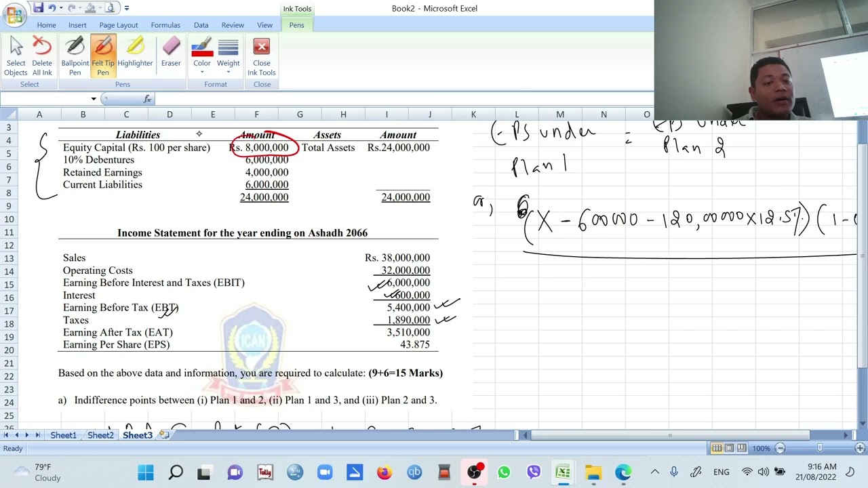
Task: Switch to the Page Layout tab
Action: 119,25
